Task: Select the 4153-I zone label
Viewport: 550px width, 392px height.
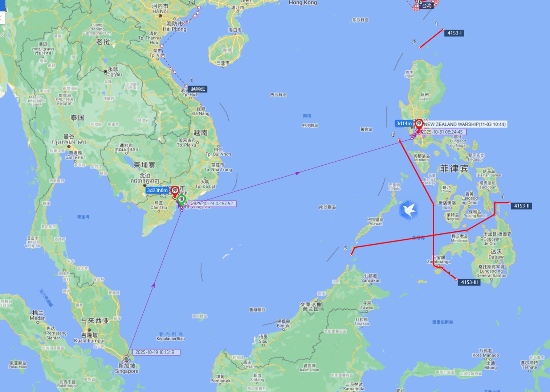Action: 454,33
